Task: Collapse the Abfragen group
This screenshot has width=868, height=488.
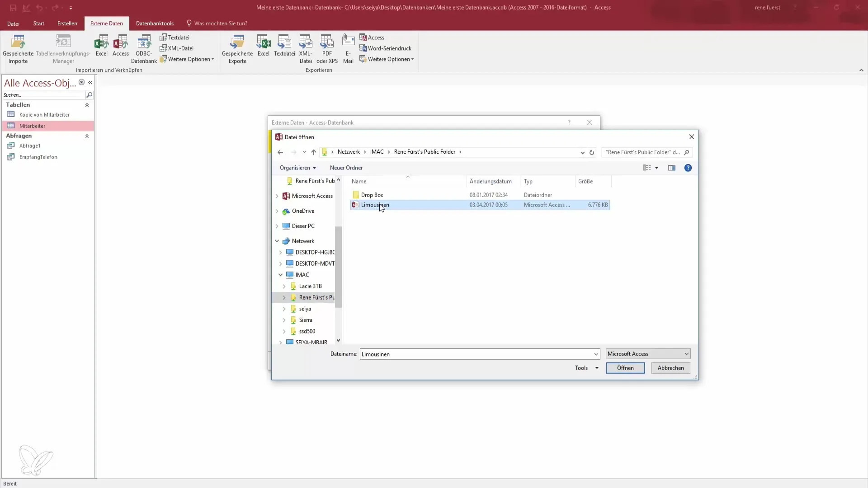Action: tap(87, 136)
